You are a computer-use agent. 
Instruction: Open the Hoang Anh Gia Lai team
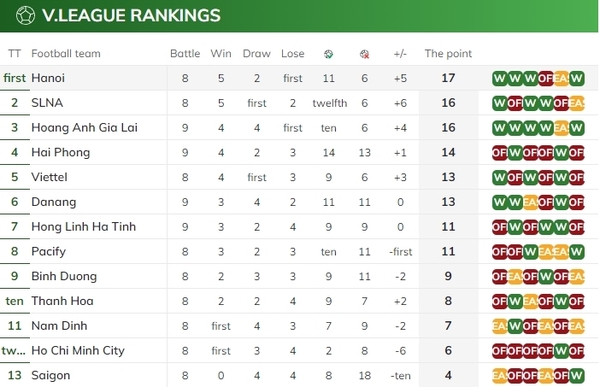pyautogui.click(x=84, y=127)
